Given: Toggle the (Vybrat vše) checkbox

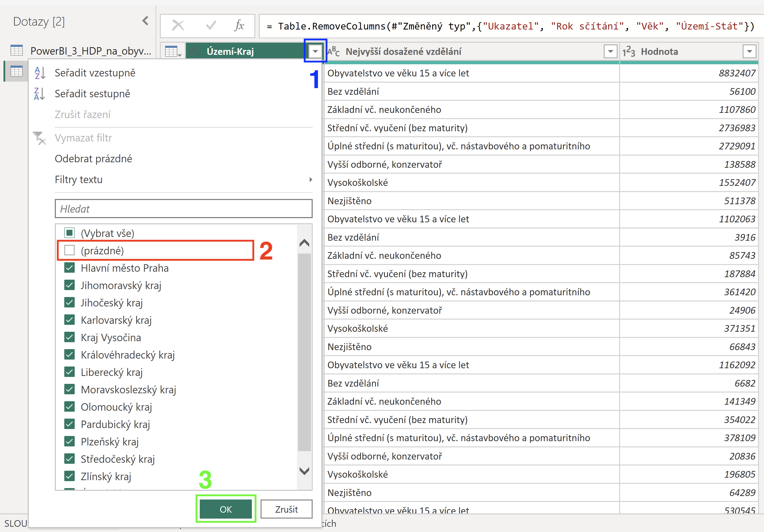Looking at the screenshot, I should coord(69,233).
